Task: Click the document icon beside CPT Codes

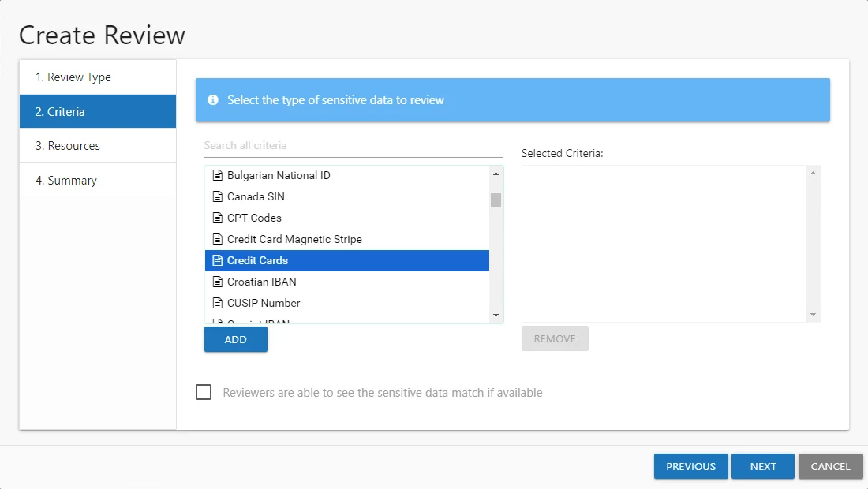Action: [218, 218]
